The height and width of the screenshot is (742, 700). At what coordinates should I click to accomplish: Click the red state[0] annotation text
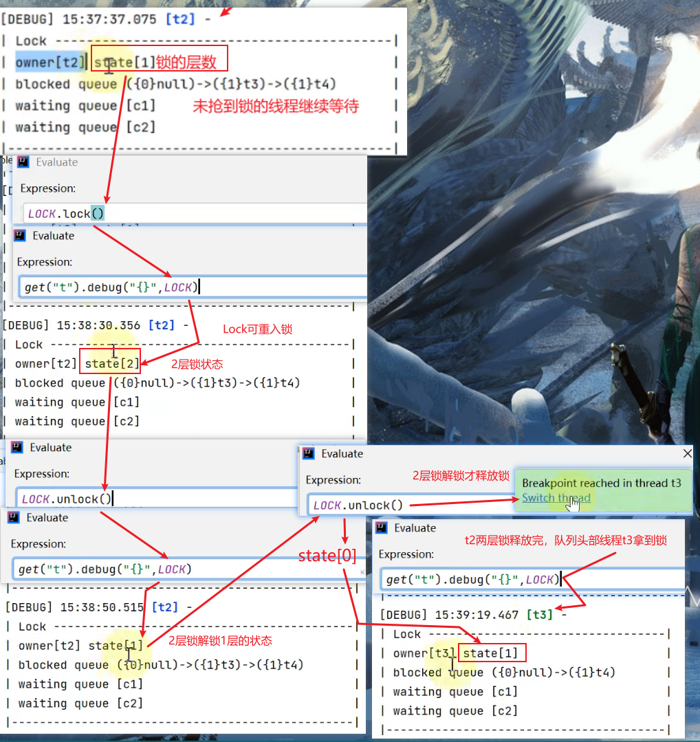click(x=327, y=556)
